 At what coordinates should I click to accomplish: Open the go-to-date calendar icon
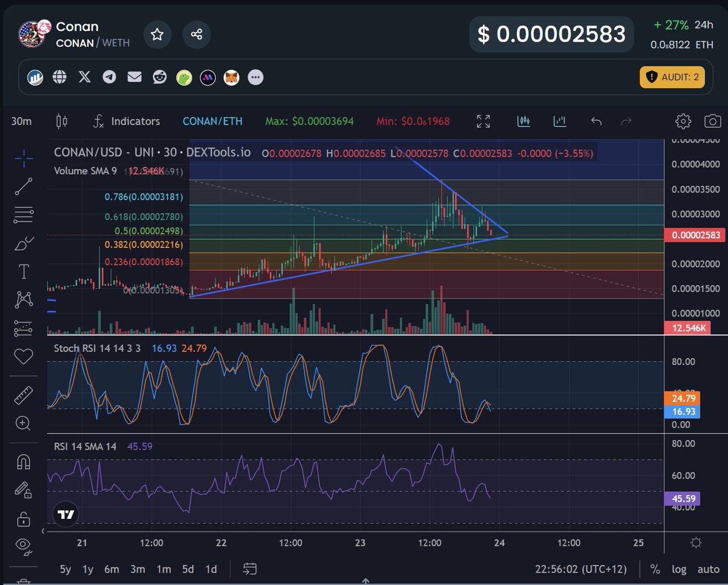click(x=250, y=569)
